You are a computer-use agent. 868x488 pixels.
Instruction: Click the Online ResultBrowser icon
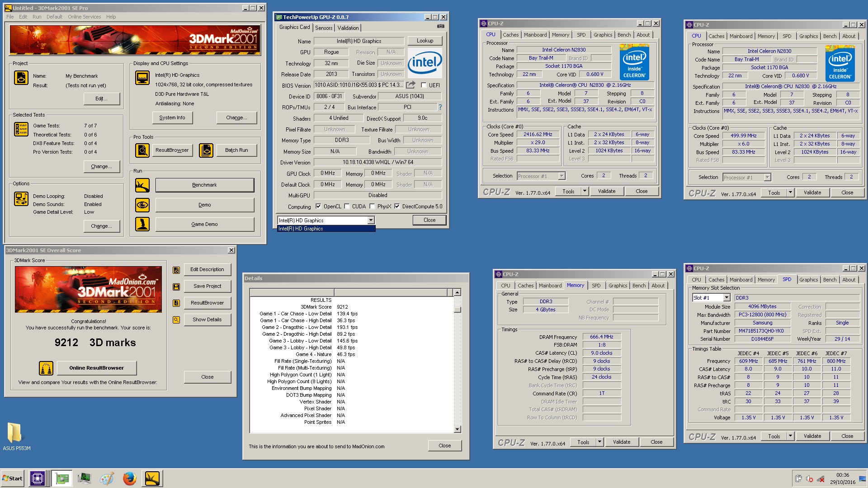(46, 368)
